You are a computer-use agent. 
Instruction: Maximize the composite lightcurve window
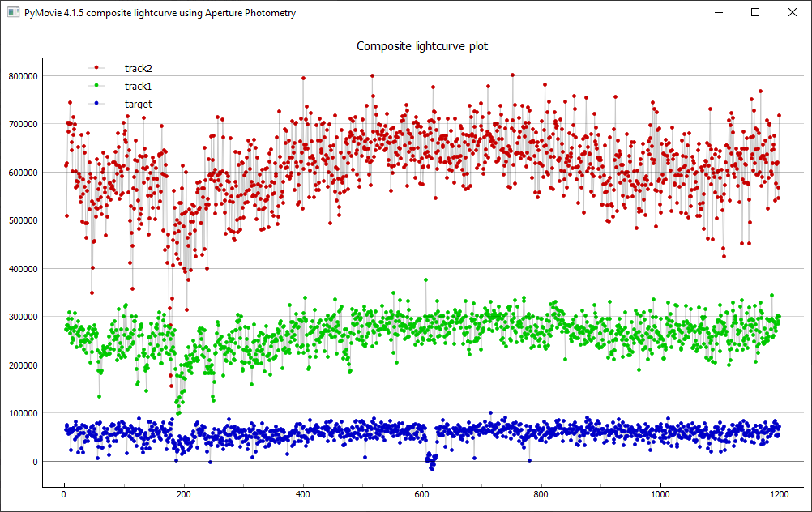pos(755,13)
